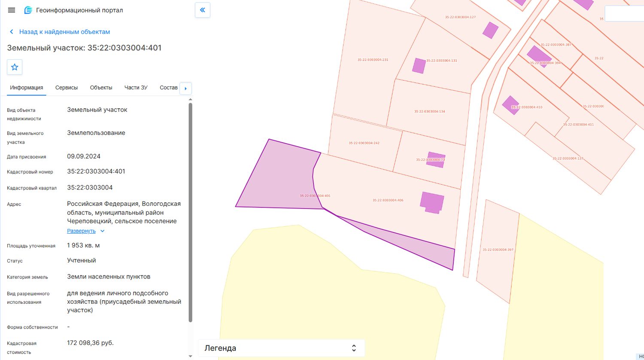
Task: Click the map search field in top-right
Action: coord(624,14)
